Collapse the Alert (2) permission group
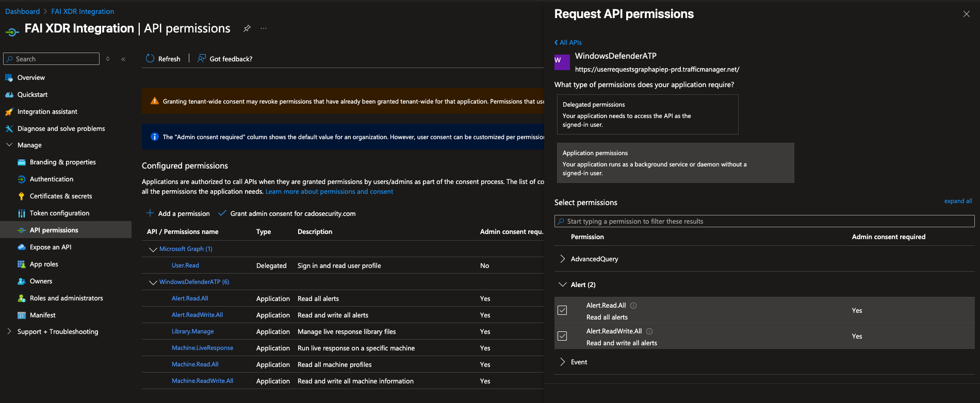 click(x=562, y=284)
